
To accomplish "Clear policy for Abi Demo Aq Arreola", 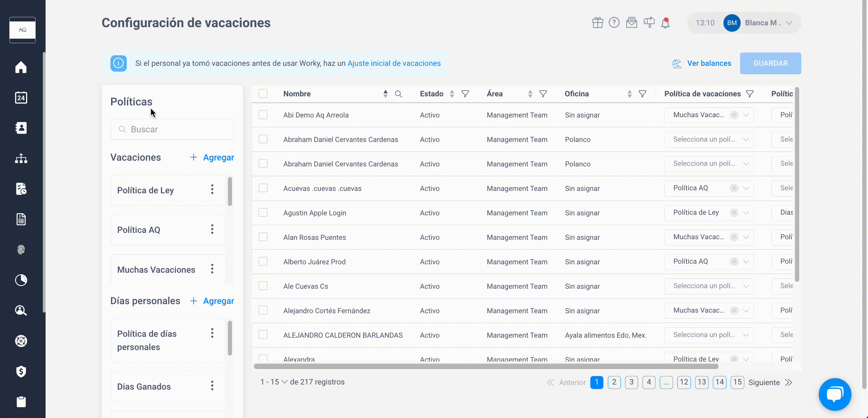I will [734, 115].
